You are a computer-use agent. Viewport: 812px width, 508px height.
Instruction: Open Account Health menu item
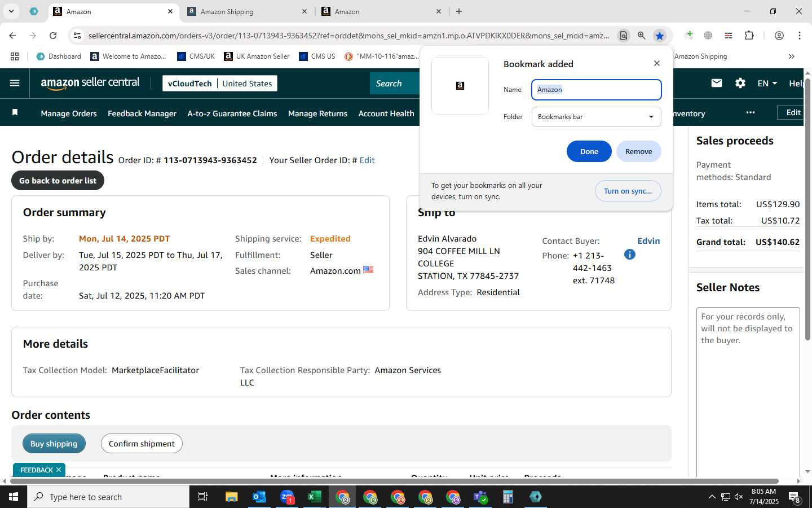point(386,113)
